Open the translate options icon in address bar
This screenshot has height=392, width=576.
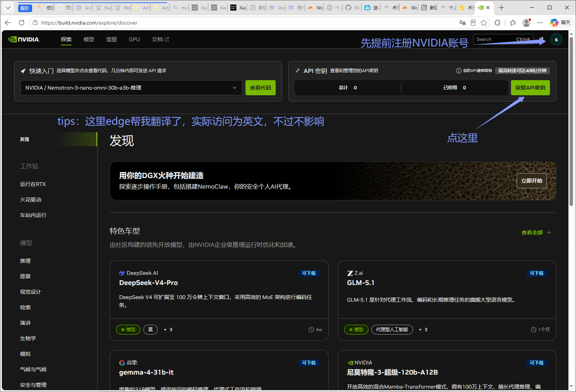point(462,23)
